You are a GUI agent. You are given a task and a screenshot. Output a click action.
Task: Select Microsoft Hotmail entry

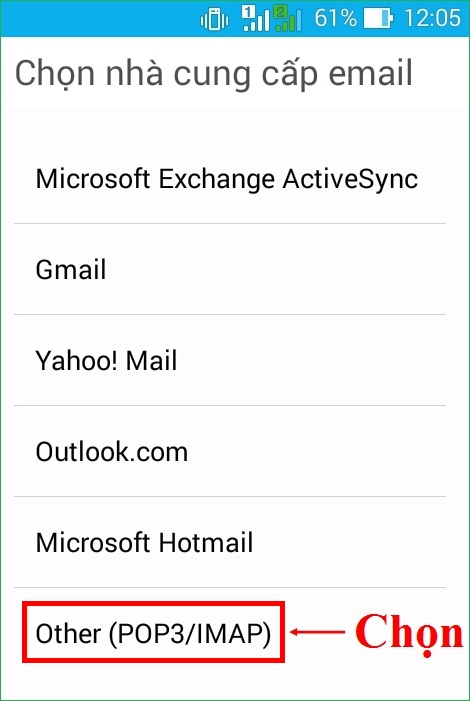(x=230, y=542)
